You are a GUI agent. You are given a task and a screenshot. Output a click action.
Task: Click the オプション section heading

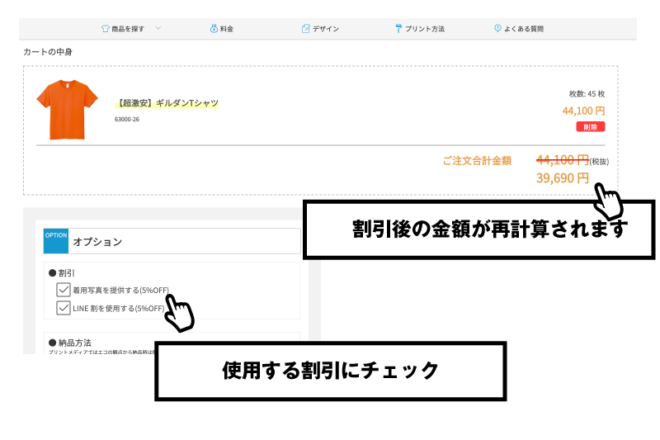click(98, 241)
